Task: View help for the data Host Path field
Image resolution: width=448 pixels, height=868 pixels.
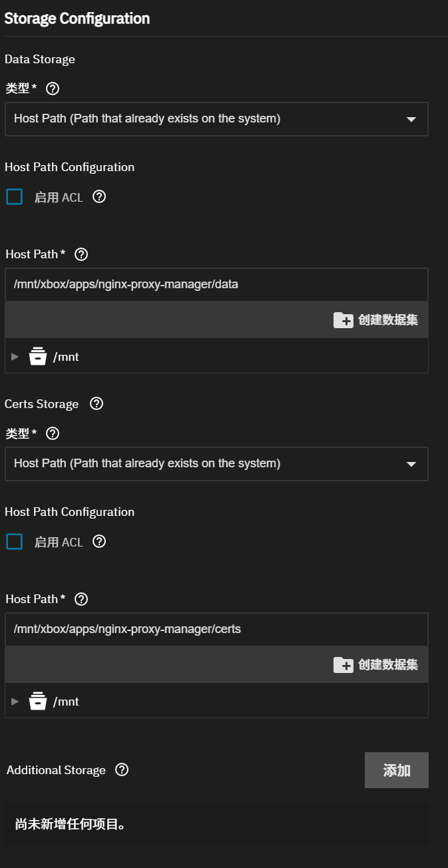Action: pyautogui.click(x=81, y=254)
